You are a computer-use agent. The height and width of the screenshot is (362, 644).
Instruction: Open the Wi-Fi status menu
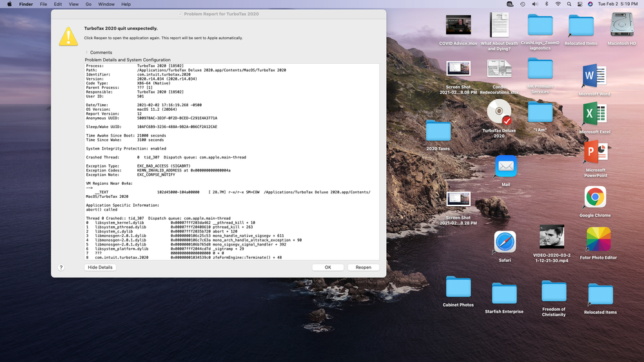(558, 4)
